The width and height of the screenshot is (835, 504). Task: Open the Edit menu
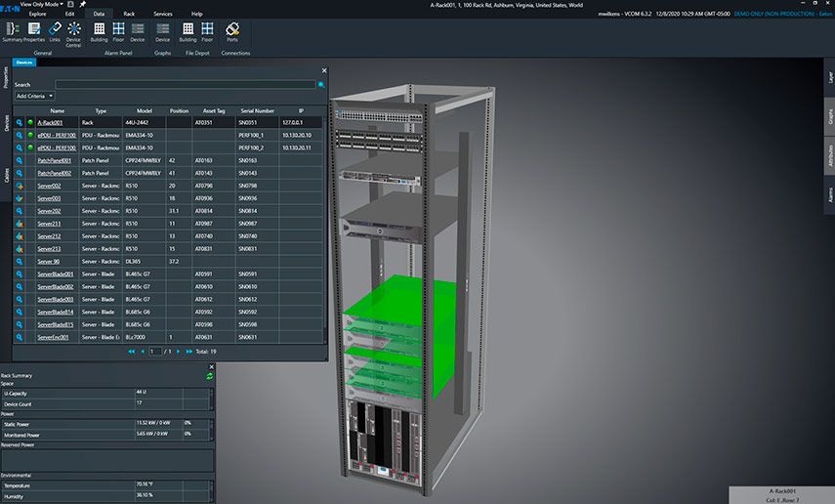(69, 14)
